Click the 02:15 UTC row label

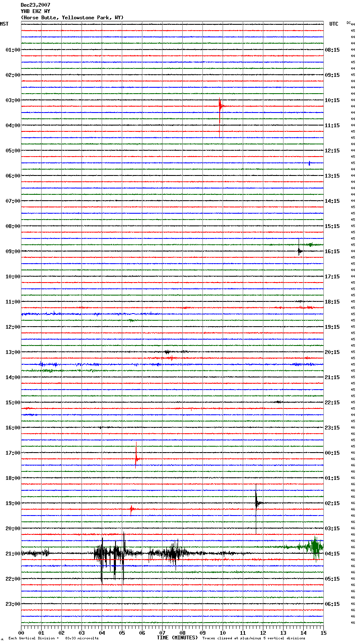(332, 503)
